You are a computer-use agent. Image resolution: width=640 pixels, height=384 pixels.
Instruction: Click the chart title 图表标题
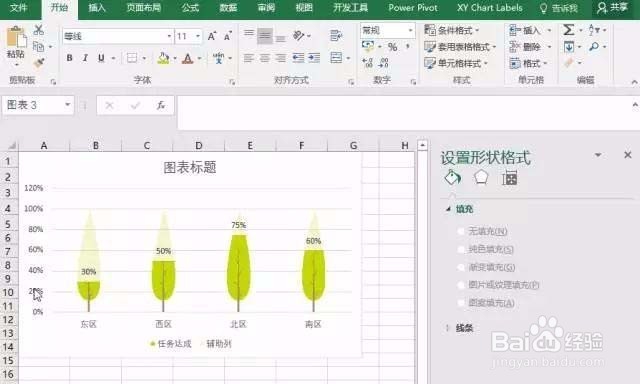click(x=190, y=167)
